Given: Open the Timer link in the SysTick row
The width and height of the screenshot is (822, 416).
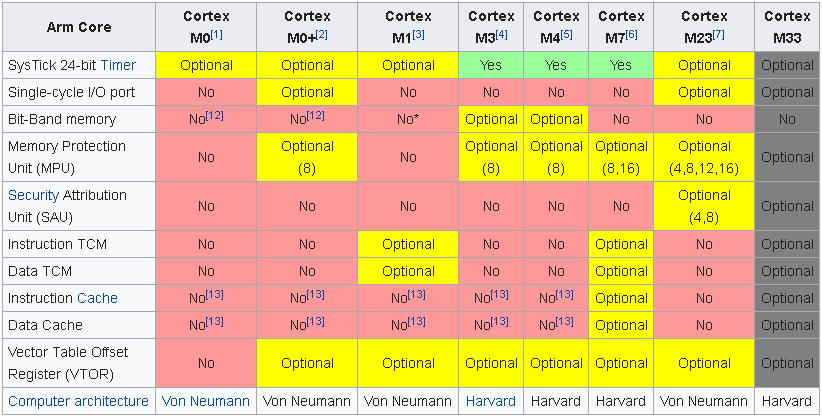Looking at the screenshot, I should pos(118,65).
